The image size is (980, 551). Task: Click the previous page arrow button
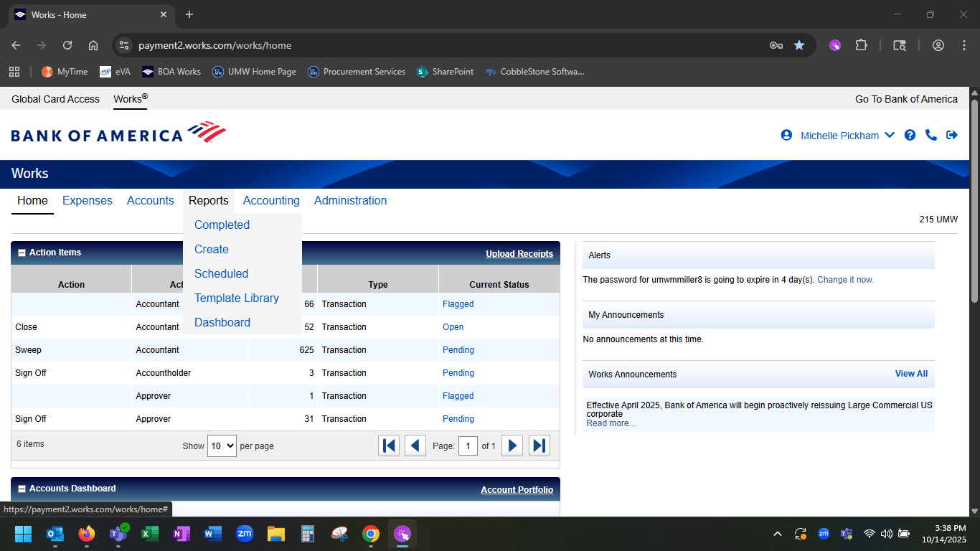click(415, 446)
